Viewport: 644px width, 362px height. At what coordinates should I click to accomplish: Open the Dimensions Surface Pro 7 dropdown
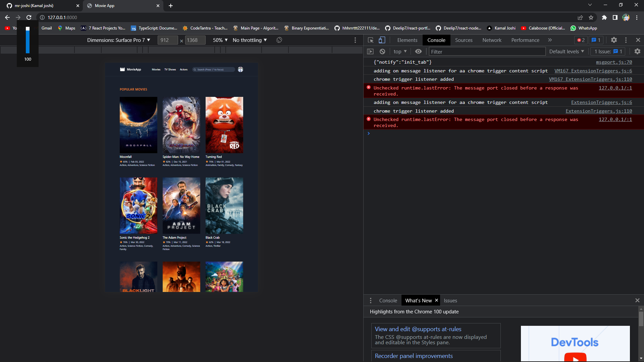(x=118, y=40)
